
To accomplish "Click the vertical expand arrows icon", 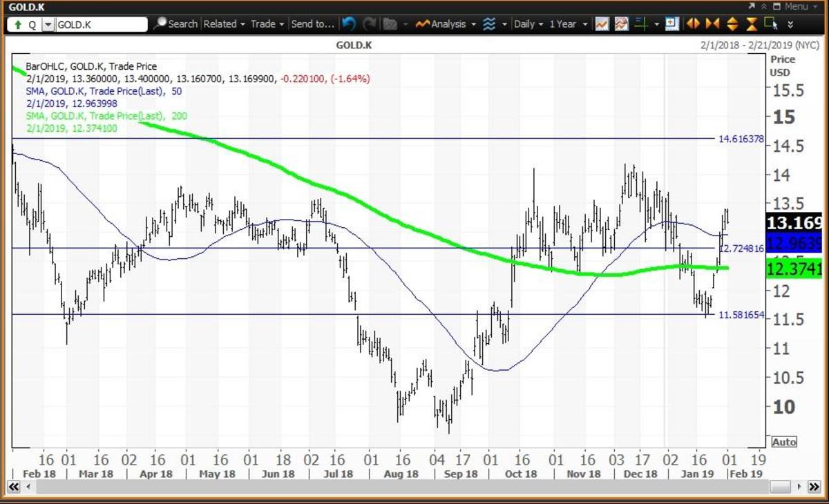I will pyautogui.click(x=733, y=24).
